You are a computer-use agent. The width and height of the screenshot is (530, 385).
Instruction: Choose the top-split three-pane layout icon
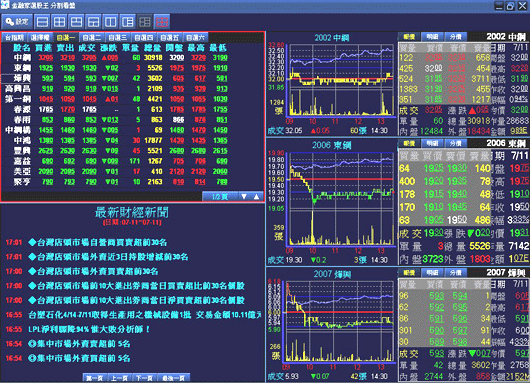[76, 22]
